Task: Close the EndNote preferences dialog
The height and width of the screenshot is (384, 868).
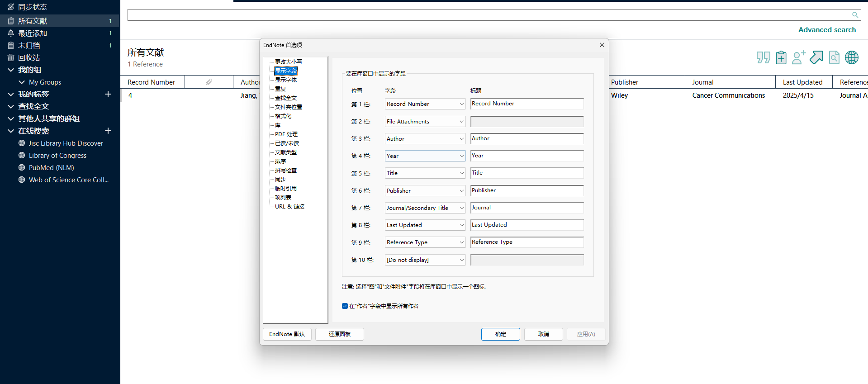Action: tap(602, 45)
